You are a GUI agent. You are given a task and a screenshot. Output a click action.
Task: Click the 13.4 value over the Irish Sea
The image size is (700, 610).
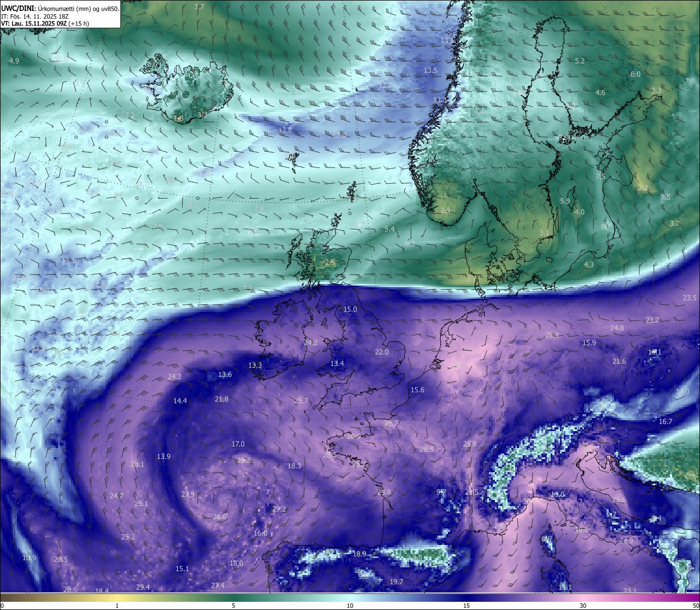pos(337,363)
